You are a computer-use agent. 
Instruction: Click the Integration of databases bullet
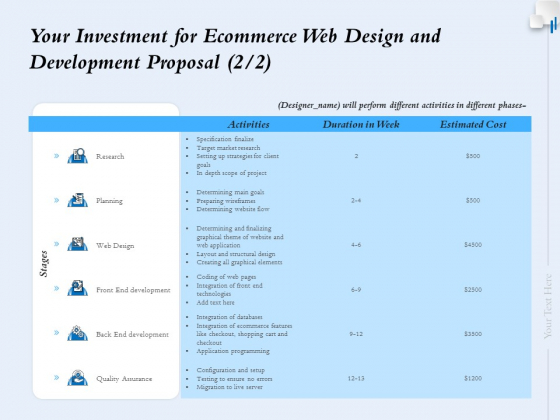(229, 317)
